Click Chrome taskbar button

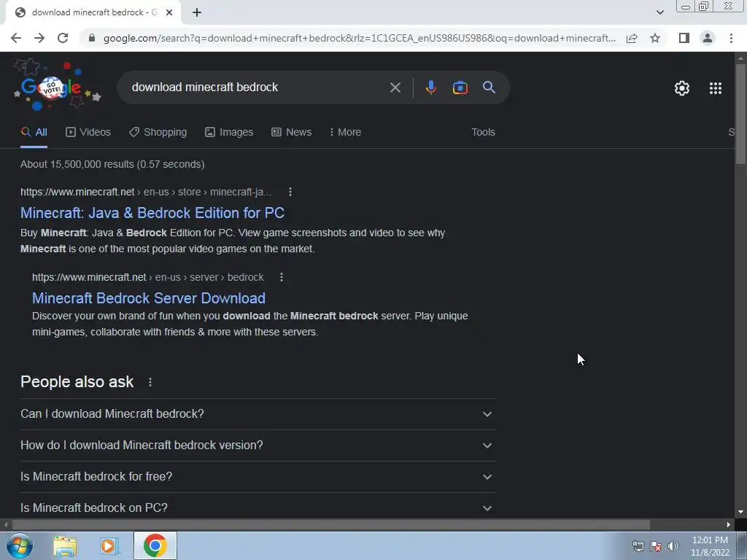tap(155, 545)
